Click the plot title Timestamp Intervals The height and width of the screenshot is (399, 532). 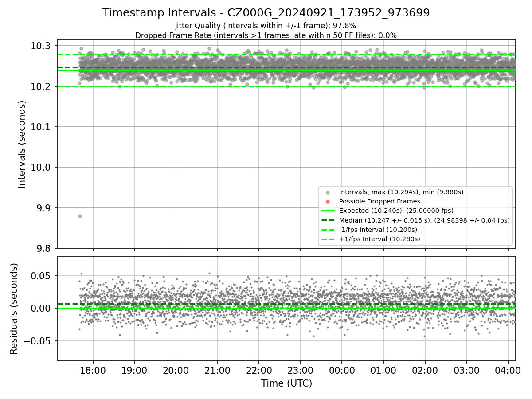[x=266, y=13]
